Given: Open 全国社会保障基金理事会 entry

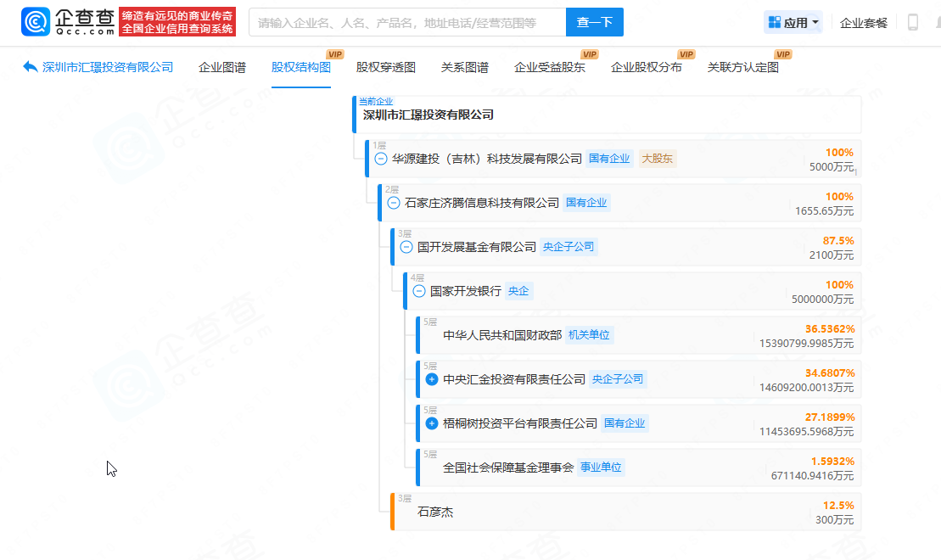Looking at the screenshot, I should coord(508,468).
